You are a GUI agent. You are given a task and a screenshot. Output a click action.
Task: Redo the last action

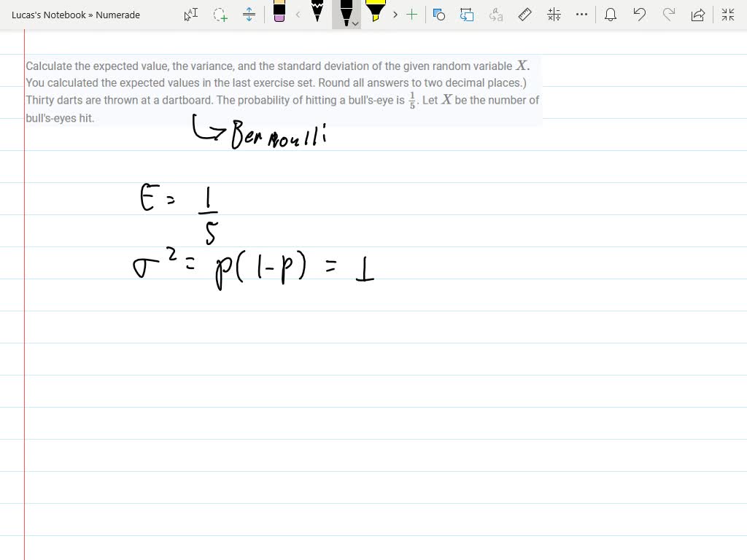point(669,15)
